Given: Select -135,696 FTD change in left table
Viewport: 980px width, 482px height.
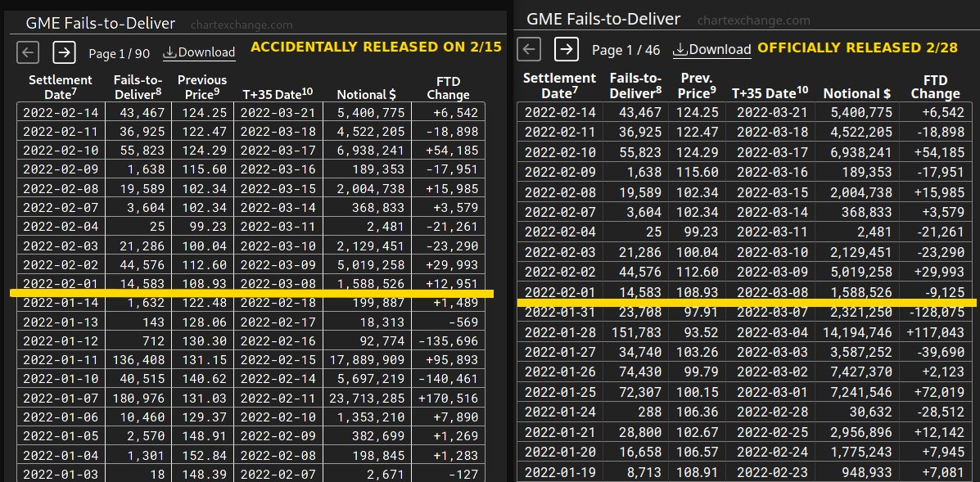Looking at the screenshot, I should tap(448, 341).
